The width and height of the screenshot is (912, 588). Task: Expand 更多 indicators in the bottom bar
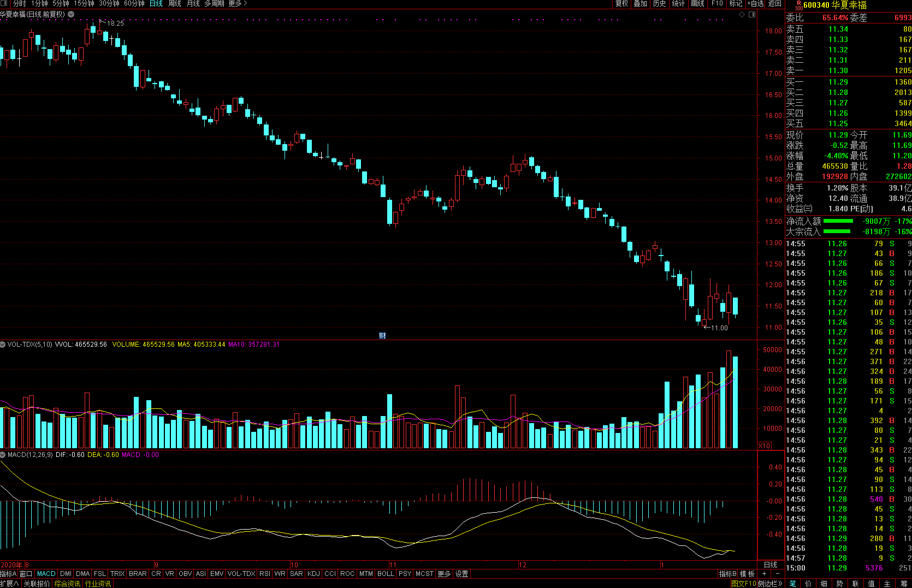[x=445, y=574]
